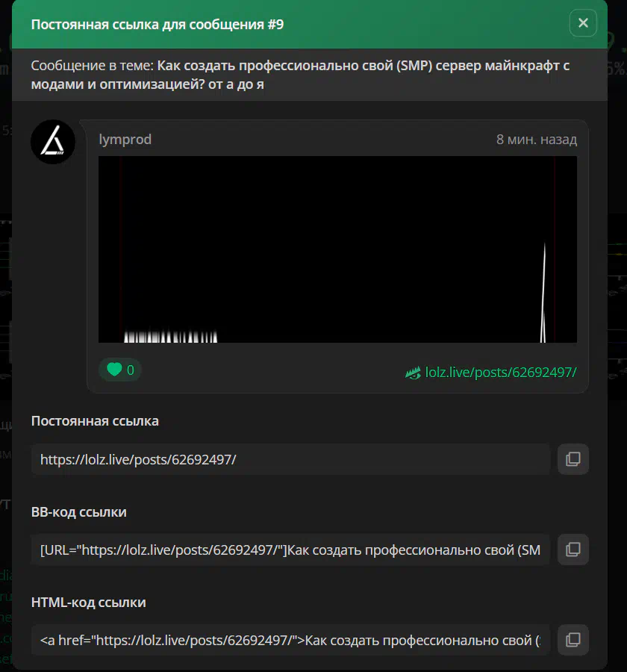This screenshot has height=672, width=627.
Task: Focus the HTML-код ссылки text field
Action: click(290, 640)
